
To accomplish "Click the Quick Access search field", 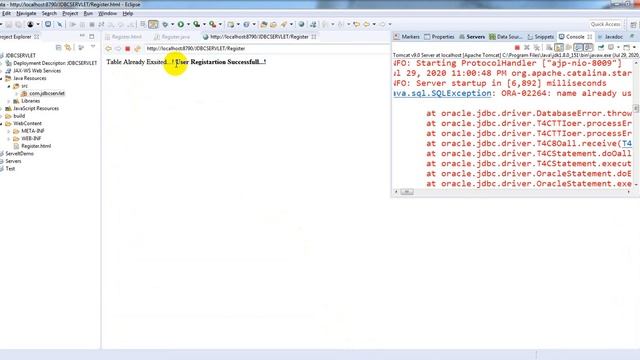I will pos(606,24).
